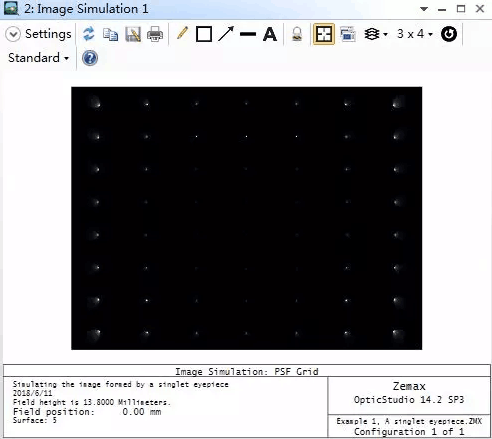The width and height of the screenshot is (492, 439).
Task: Click the PSF grid simulation image
Action: pyautogui.click(x=247, y=218)
